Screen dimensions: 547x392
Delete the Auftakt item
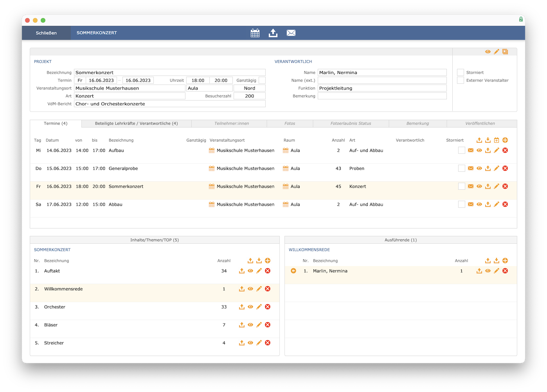click(x=268, y=271)
